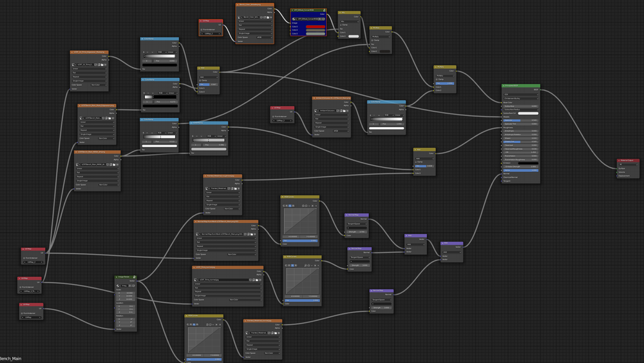Screen dimensions: 644x363
Task: Click group icon on green Image Resize node
Action: tap(135, 277)
